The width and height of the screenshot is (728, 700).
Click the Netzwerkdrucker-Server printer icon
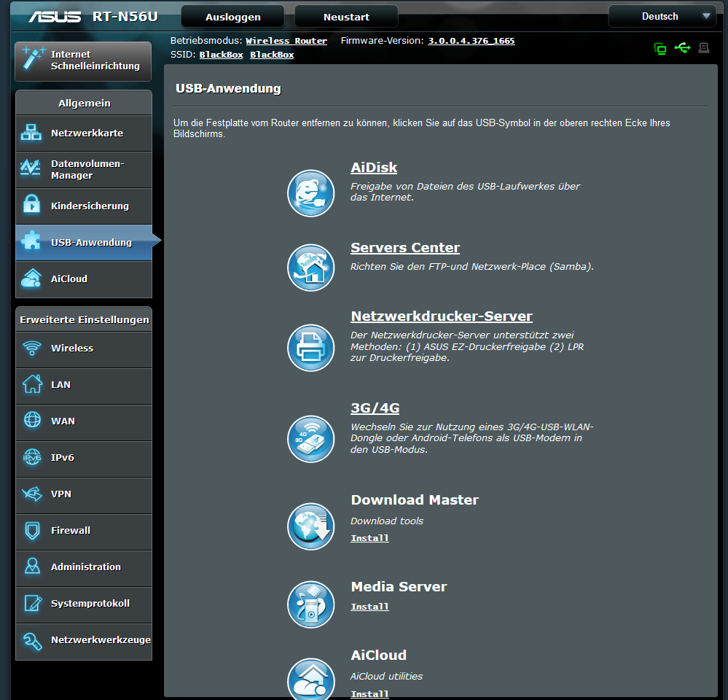[x=310, y=347]
